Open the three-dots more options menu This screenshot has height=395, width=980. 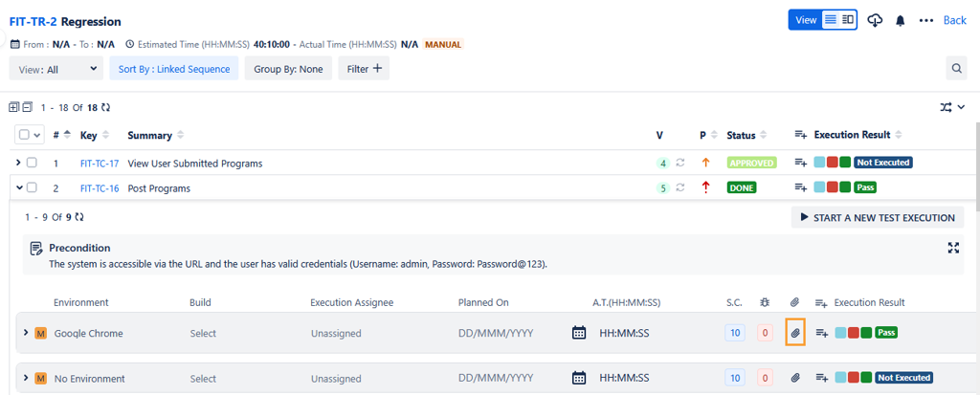click(x=925, y=21)
